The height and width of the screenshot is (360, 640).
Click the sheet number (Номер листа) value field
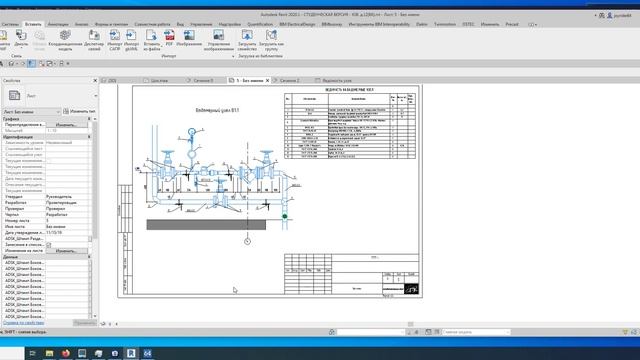pyautogui.click(x=67, y=221)
